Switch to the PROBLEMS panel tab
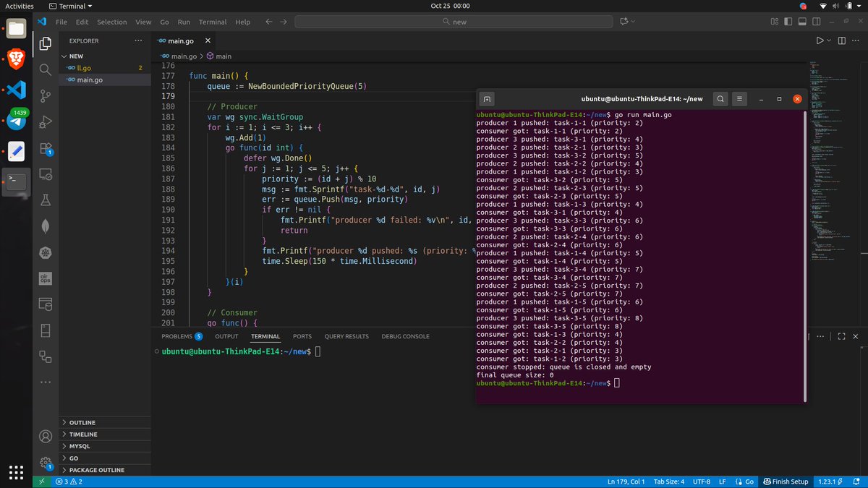The height and width of the screenshot is (488, 868). pyautogui.click(x=176, y=336)
